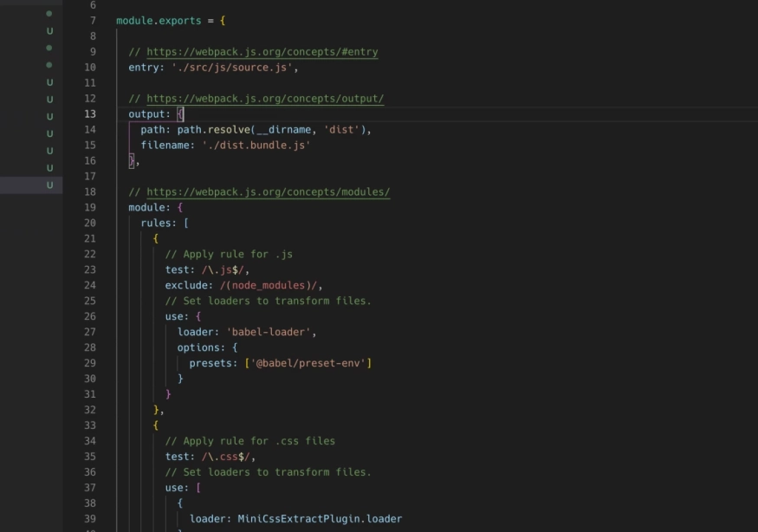Click the 'Apply rule for .css files' comment
The width and height of the screenshot is (758, 532).
(249, 441)
